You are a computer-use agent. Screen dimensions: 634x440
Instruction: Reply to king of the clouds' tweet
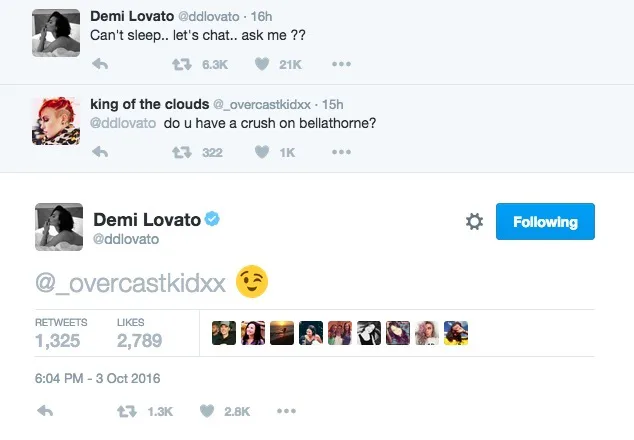coord(99,152)
